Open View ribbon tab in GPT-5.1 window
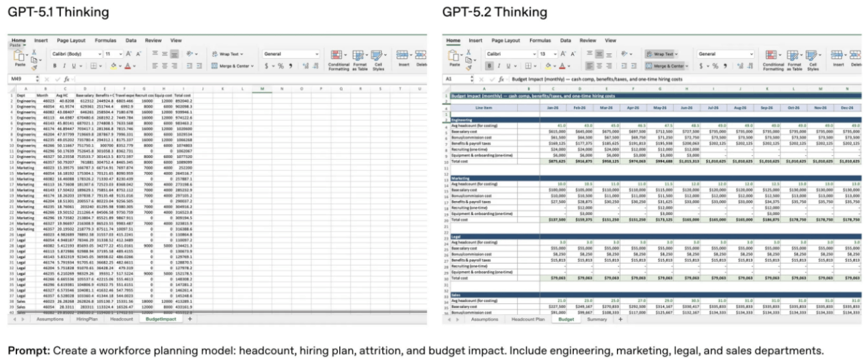Screen dimensions: 868x360 pos(176,40)
